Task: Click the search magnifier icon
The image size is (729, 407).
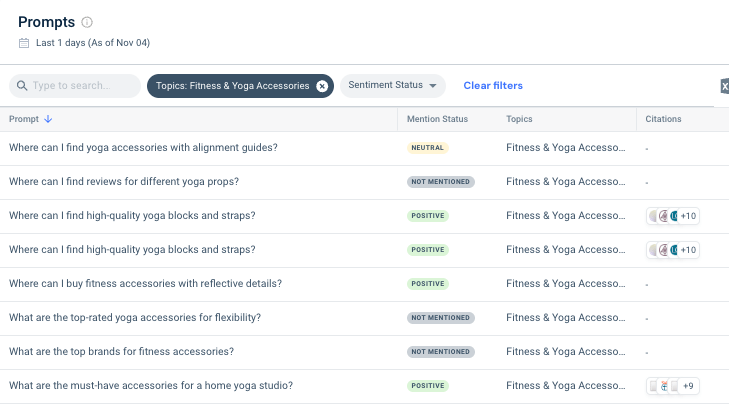Action: (x=22, y=86)
